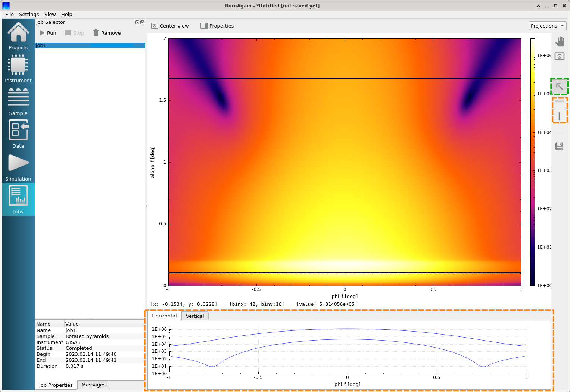Click the intensity color scale bar
570x392 pixels.
[x=533, y=162]
